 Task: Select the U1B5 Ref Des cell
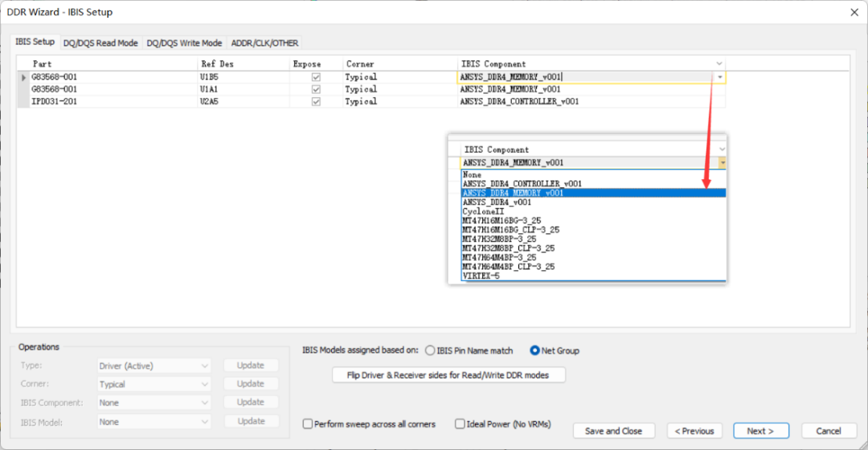coord(244,77)
